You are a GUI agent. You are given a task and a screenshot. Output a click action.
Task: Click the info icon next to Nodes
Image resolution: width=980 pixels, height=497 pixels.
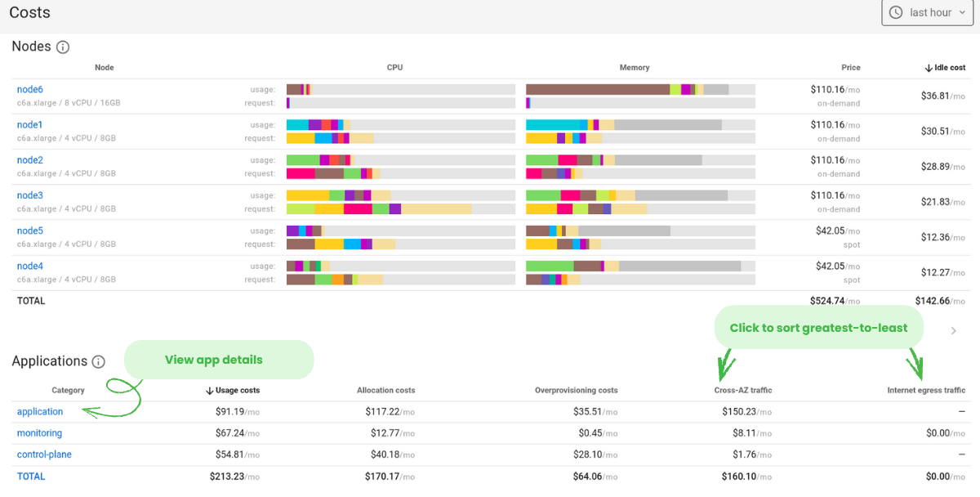coord(63,47)
